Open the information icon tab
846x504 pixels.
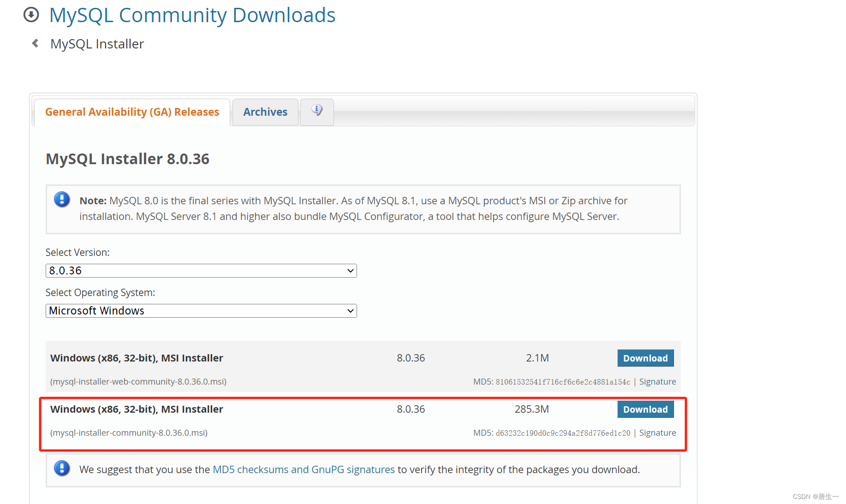click(x=317, y=112)
